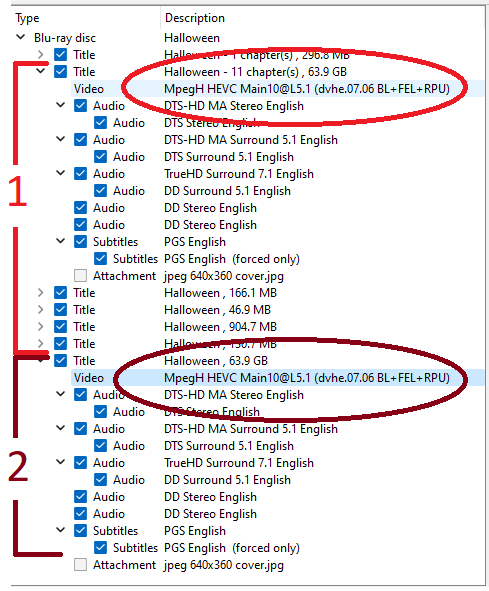Uncheck the 166.1 MB title checkbox

(60, 292)
